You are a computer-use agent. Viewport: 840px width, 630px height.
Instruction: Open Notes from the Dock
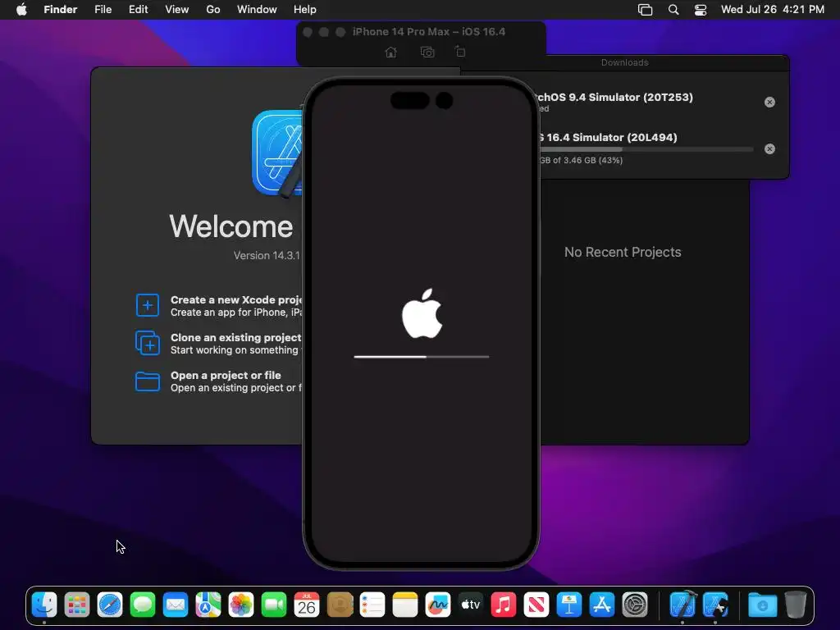tap(405, 605)
